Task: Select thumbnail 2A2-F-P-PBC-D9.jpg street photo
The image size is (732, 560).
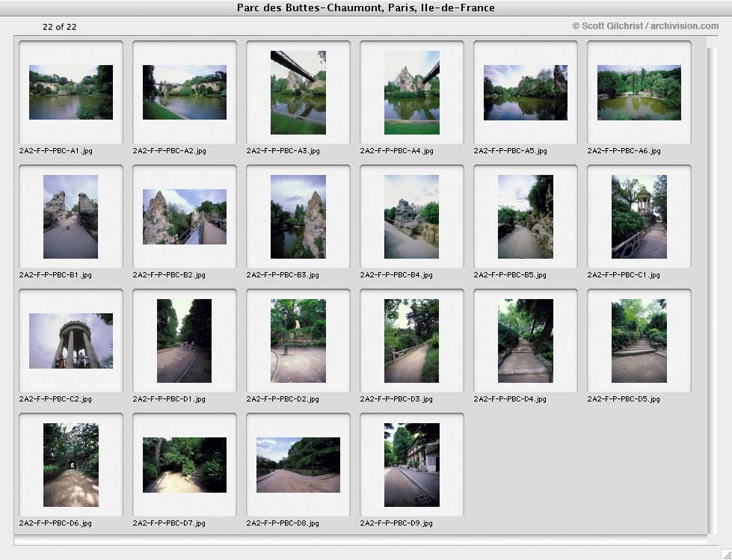Action: pos(412,465)
